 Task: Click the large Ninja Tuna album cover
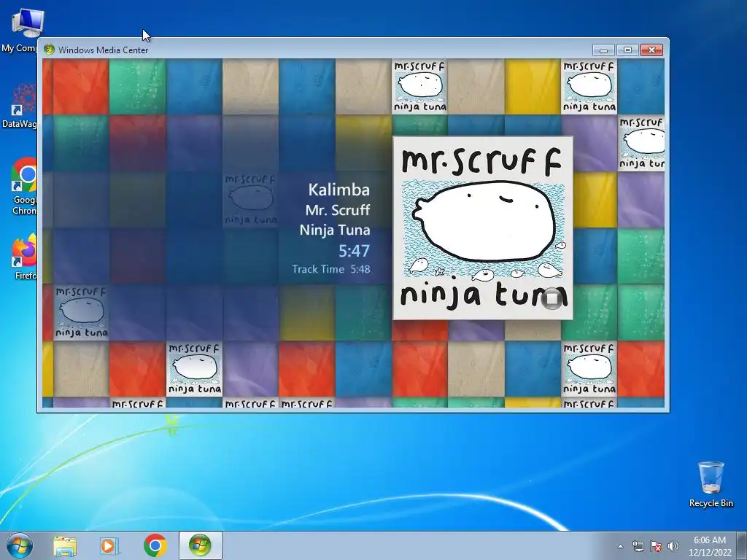(x=483, y=228)
